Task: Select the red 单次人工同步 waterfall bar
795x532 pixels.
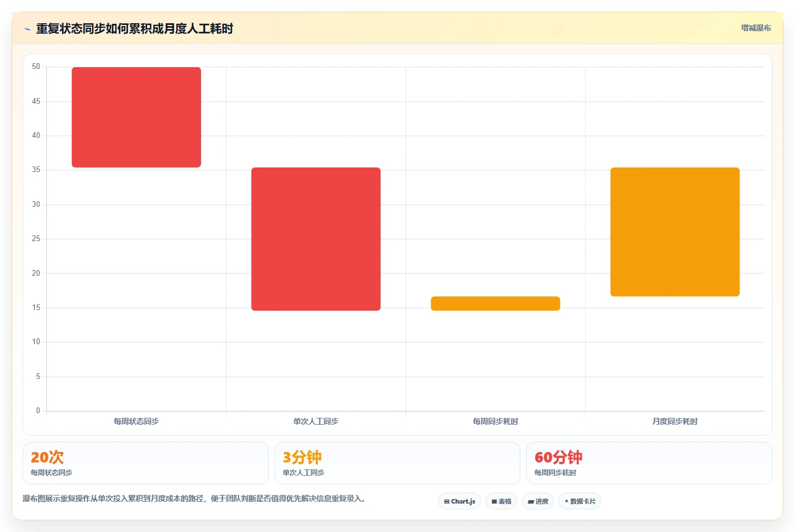Action: (316, 239)
